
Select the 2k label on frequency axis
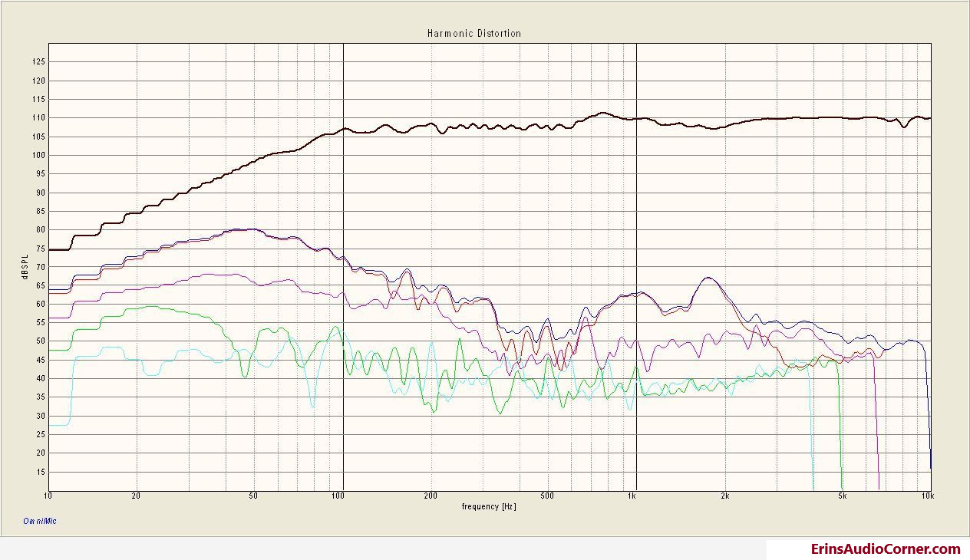(724, 496)
